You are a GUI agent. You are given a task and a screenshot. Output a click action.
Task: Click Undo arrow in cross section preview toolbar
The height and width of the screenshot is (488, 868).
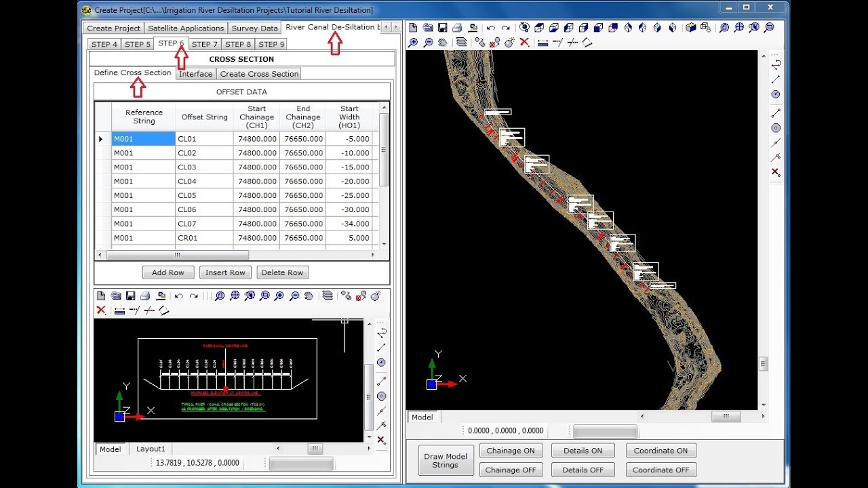179,296
